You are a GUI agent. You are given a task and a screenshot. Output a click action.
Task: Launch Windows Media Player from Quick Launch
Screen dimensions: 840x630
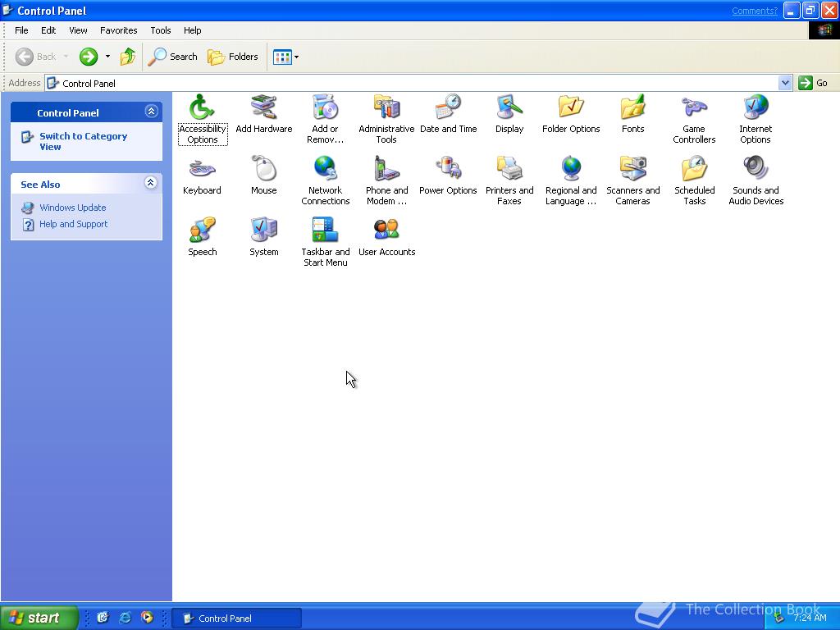pyautogui.click(x=147, y=618)
